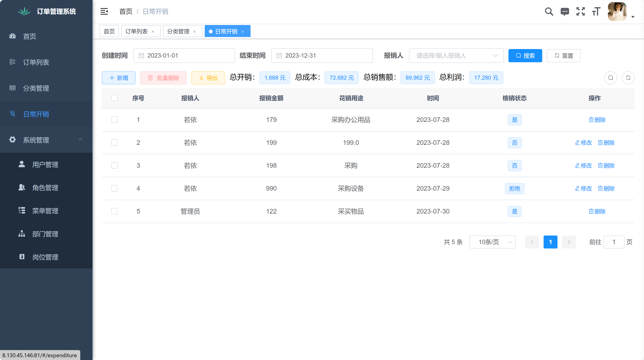The height and width of the screenshot is (360, 644).
Task: Click the 总成本 72,682 元 tag
Action: 341,78
